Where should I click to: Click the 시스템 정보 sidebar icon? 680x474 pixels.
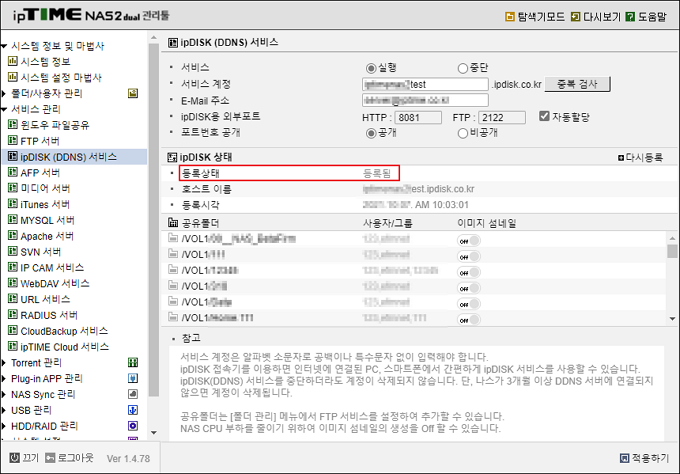(13, 61)
